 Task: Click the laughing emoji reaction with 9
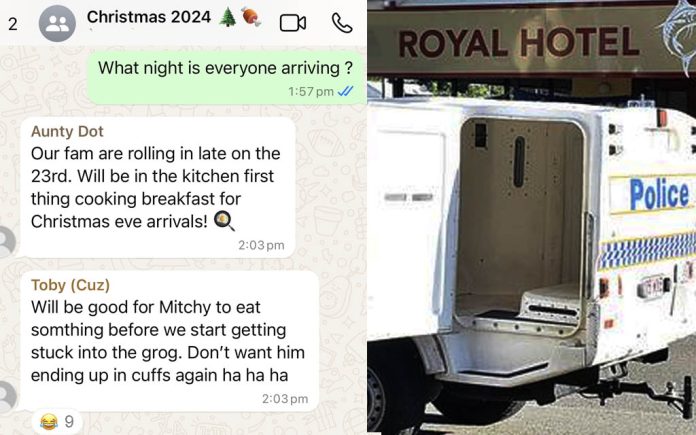pyautogui.click(x=56, y=421)
